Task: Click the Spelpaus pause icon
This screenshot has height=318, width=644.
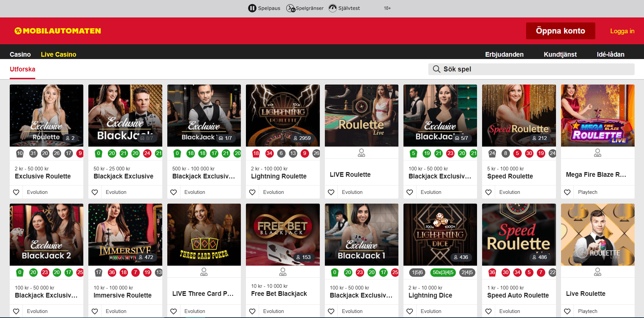Action: click(252, 8)
